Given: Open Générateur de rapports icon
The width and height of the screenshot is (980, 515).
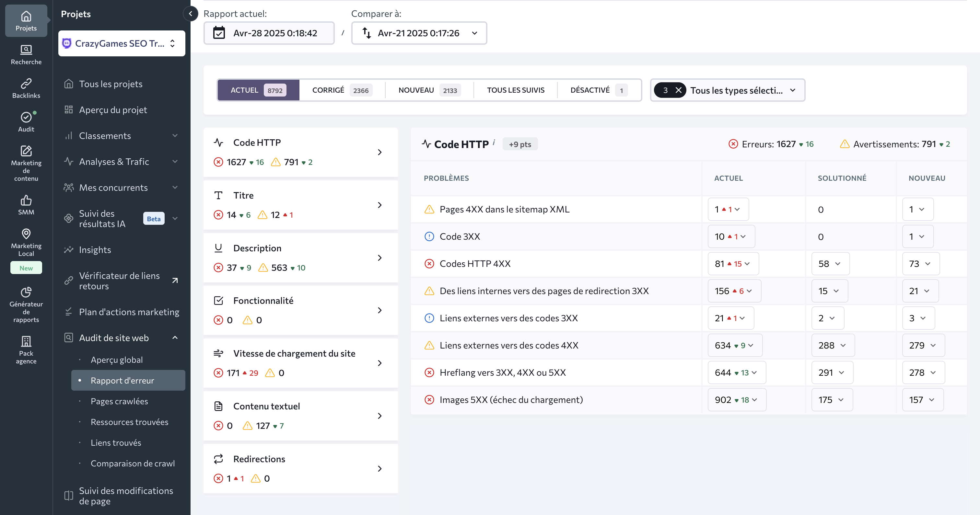Looking at the screenshot, I should (26, 292).
